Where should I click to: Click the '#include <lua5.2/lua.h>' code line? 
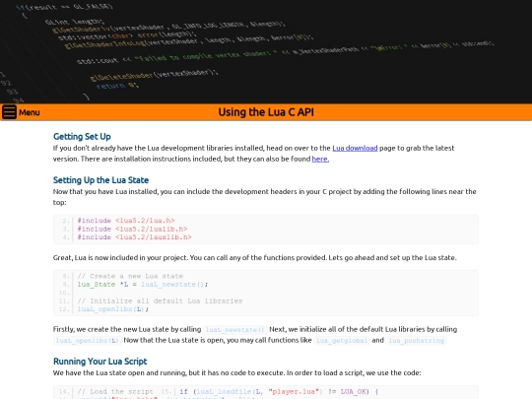pyautogui.click(x=126, y=221)
